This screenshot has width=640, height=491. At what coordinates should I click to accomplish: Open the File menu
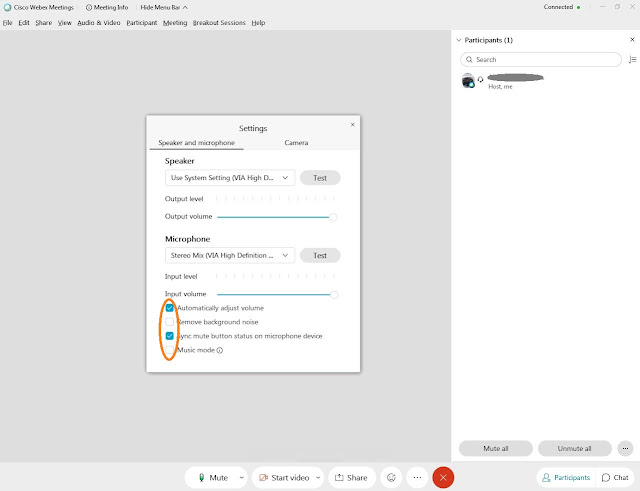[7, 23]
